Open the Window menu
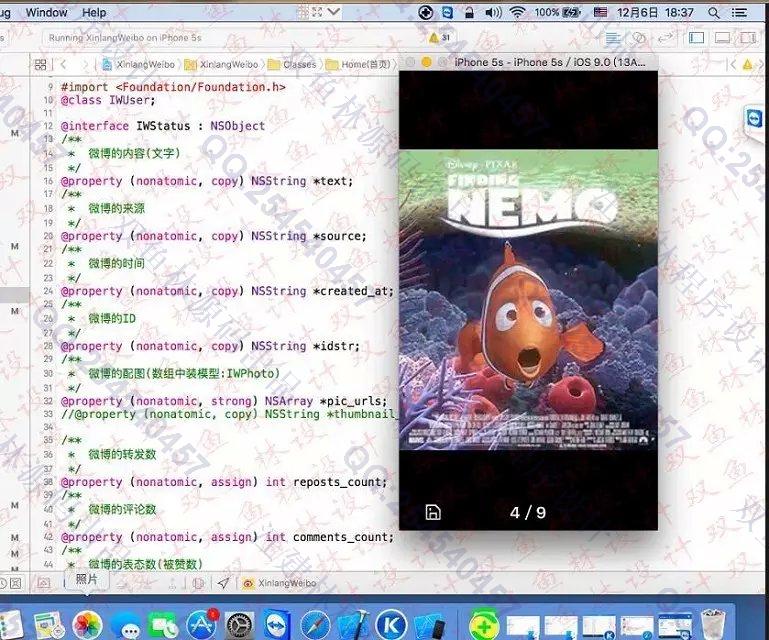The width and height of the screenshot is (769, 640). (47, 12)
